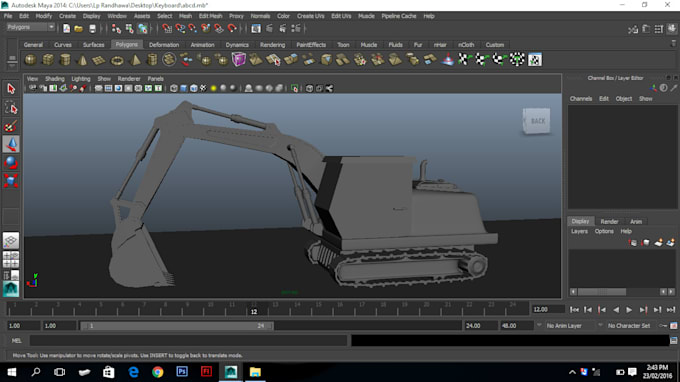The height and width of the screenshot is (382, 680).
Task: Switch to the Rendering shelf tab
Action: (272, 45)
